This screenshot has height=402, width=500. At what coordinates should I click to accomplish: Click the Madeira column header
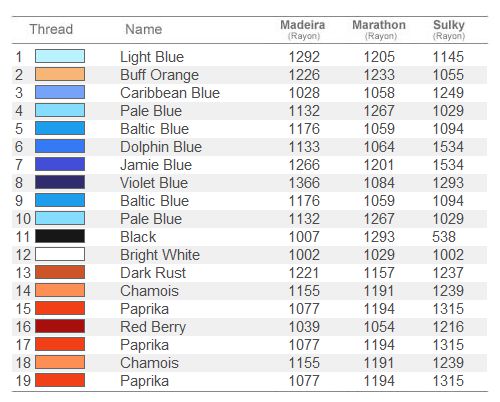[x=303, y=29]
